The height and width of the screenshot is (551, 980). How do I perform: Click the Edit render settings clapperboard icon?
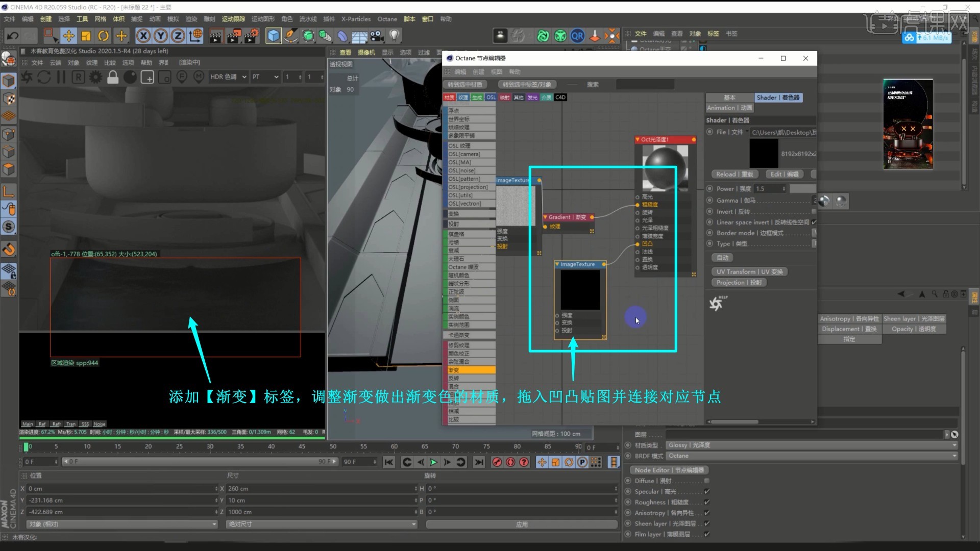coord(251,36)
